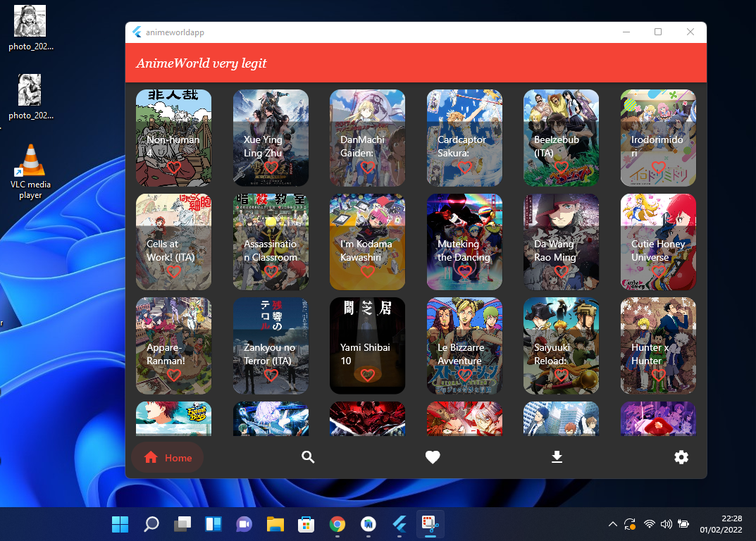756x541 pixels.
Task: Open Microsoft Store on taskbar
Action: 306,524
